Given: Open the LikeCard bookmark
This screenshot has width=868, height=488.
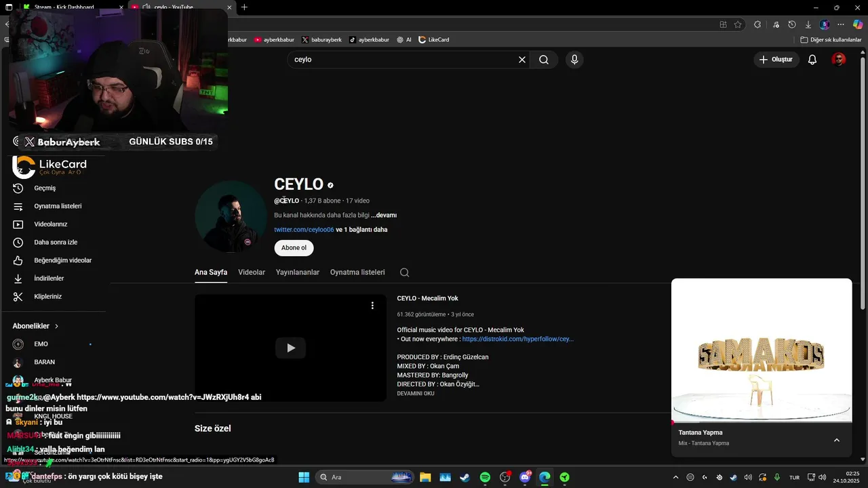Looking at the screenshot, I should tap(434, 40).
